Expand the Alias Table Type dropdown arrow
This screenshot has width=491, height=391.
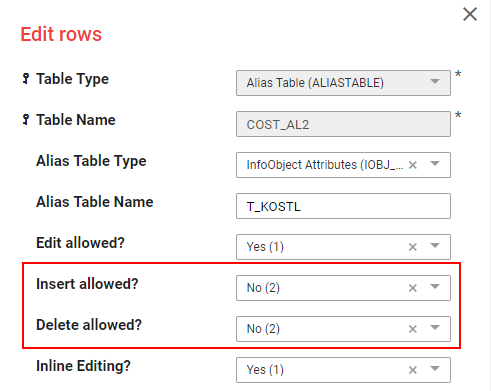tap(435, 164)
